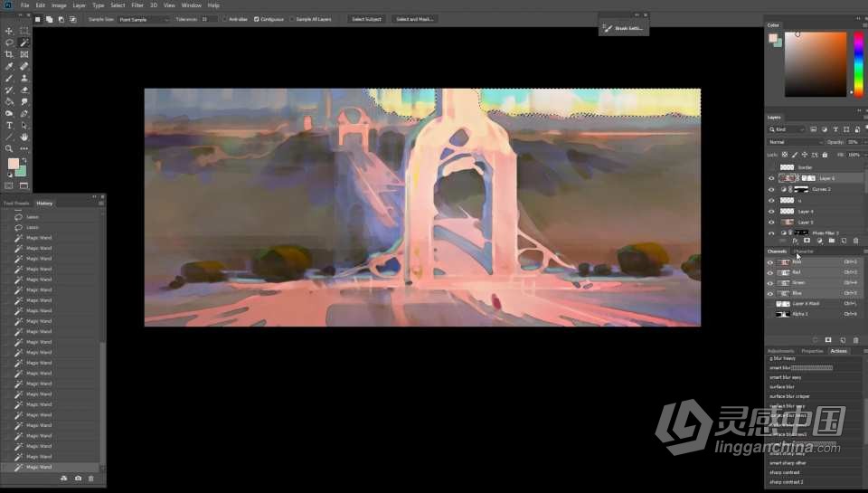Switch to the Tool Presets tab

coord(16,204)
